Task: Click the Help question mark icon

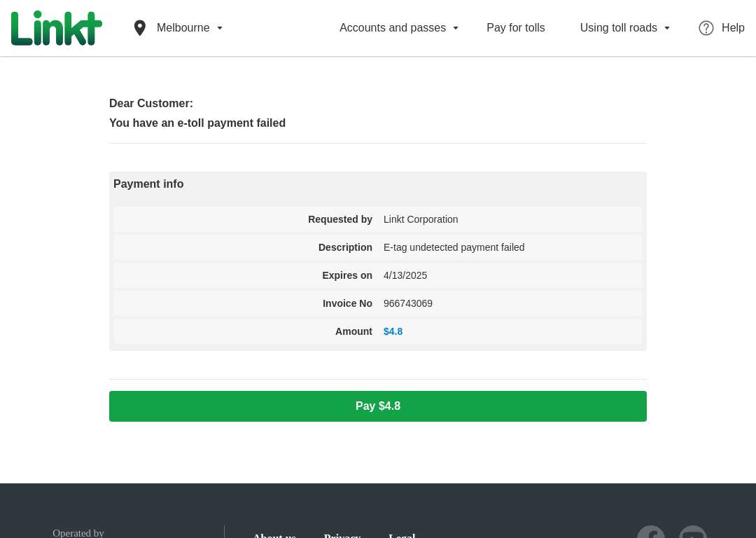Action: coord(706,28)
